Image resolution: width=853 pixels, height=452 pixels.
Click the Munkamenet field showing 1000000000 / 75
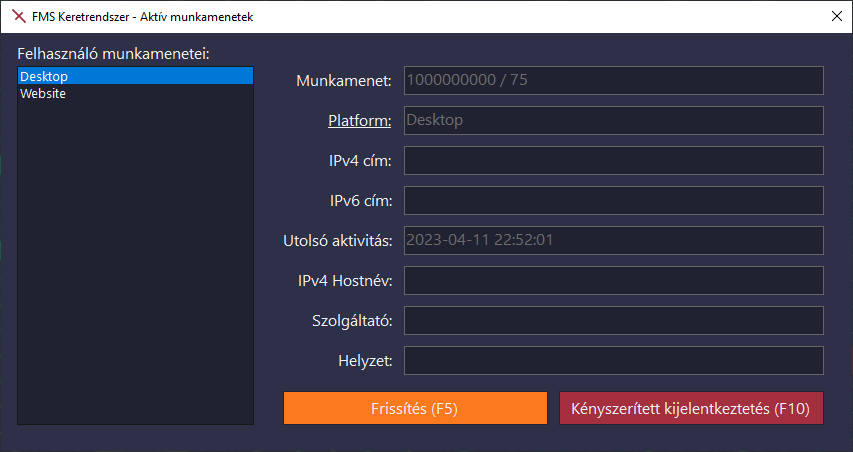pyautogui.click(x=613, y=81)
